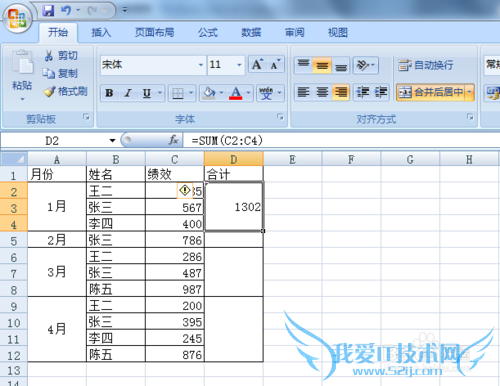
Task: Expand the fill color dropdown arrow
Action: pos(222,93)
